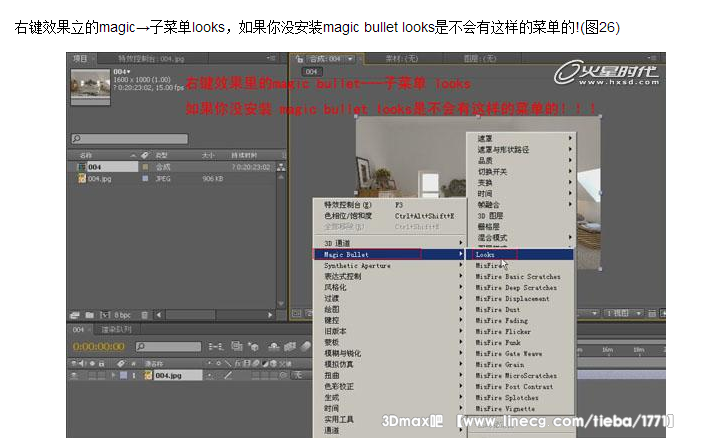Screen dimensions: 703x438
Task: Click the label swatch for 004 composition row
Action: tap(145, 167)
